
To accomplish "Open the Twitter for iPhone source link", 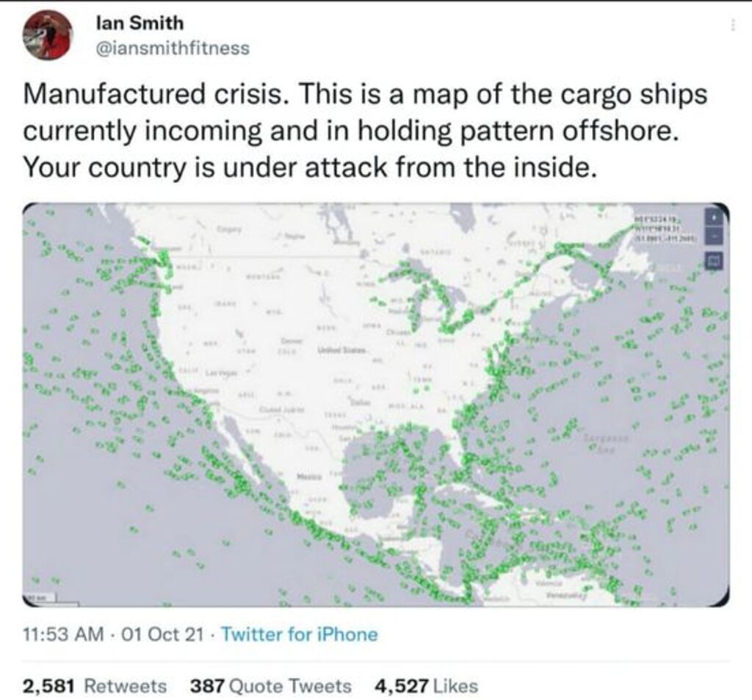I will point(299,634).
